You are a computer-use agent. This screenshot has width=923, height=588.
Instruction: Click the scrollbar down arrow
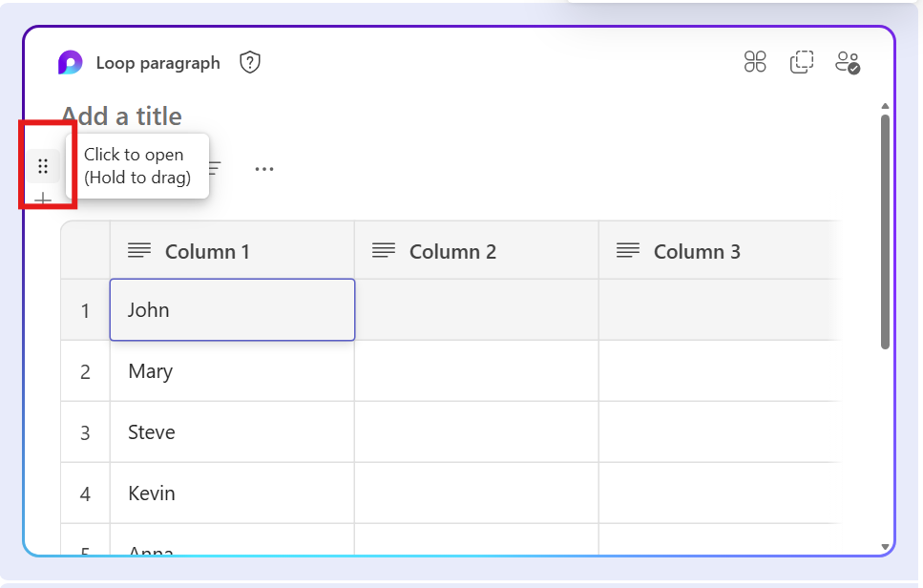tap(885, 547)
